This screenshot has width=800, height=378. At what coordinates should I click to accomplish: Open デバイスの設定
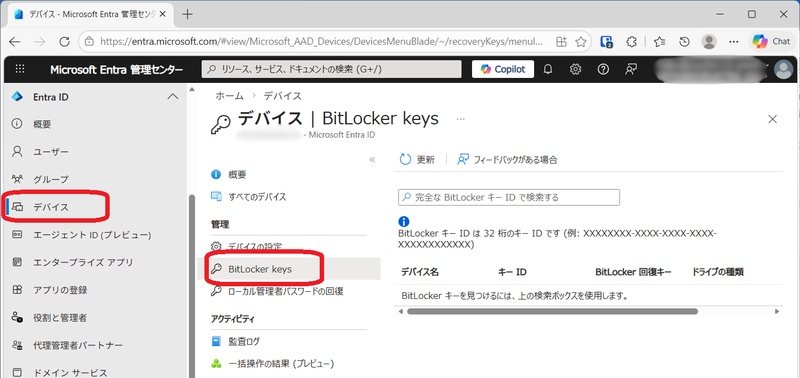tap(255, 246)
